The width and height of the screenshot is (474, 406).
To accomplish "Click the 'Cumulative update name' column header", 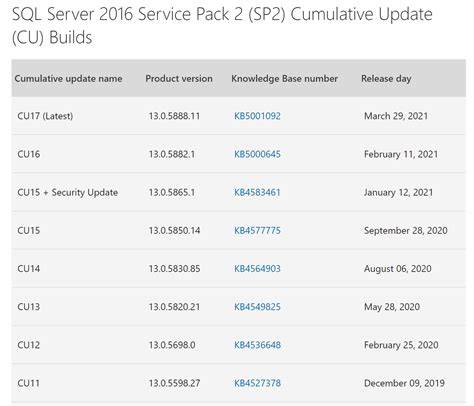I will [68, 79].
